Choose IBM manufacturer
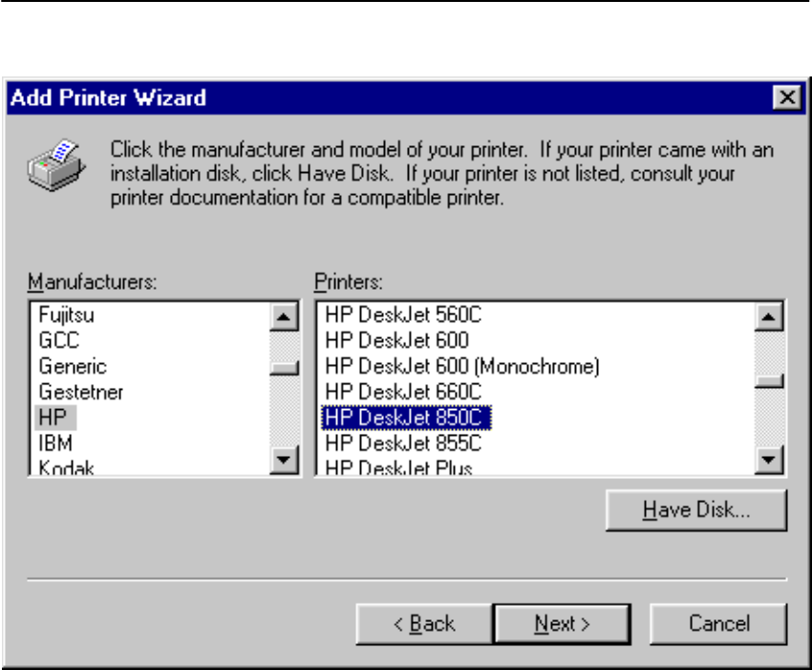 coord(55,443)
